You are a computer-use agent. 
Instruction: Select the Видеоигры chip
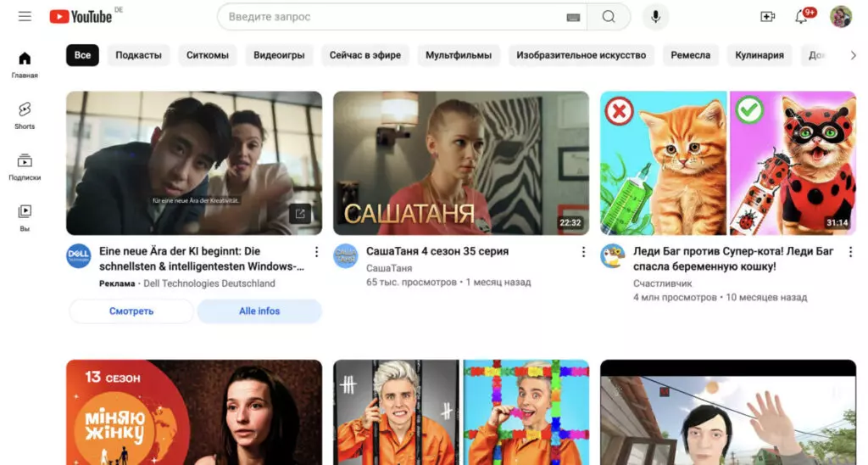(x=279, y=55)
